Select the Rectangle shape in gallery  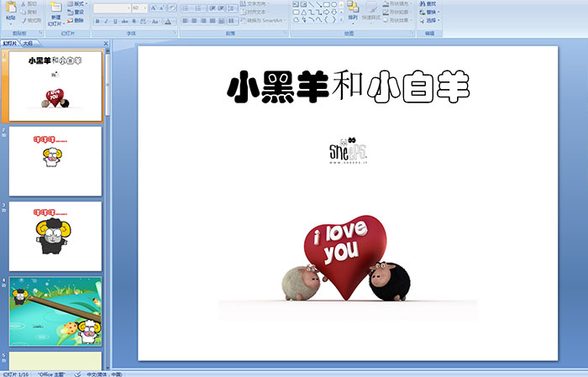[326, 4]
